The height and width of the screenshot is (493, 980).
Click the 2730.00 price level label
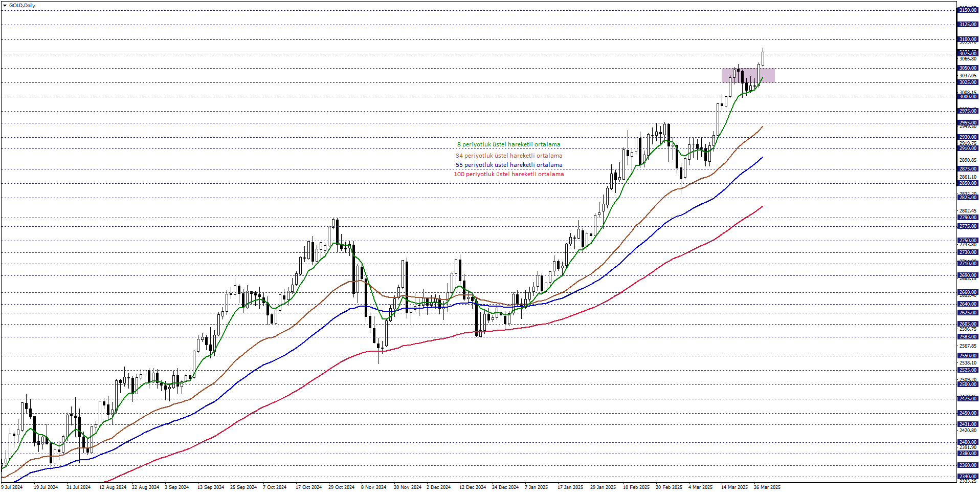click(968, 252)
